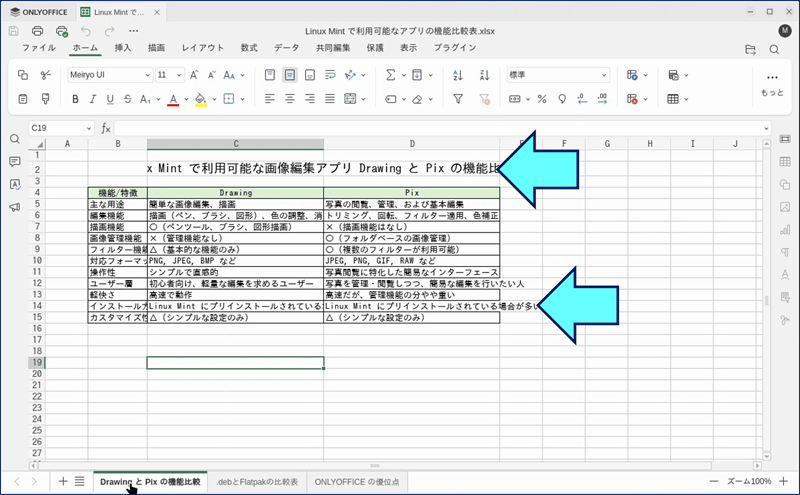Select the .debとFlatpakの比較表 sheet tab
The image size is (800, 495).
tap(257, 482)
